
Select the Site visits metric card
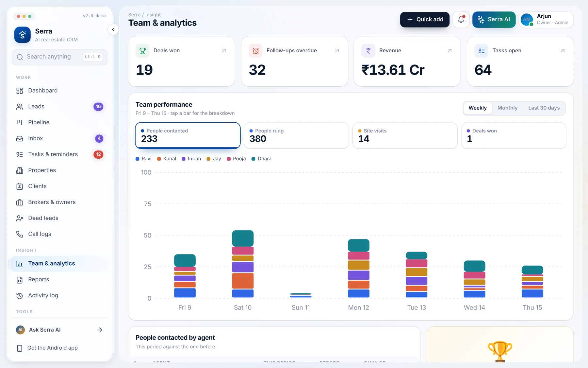(x=405, y=135)
